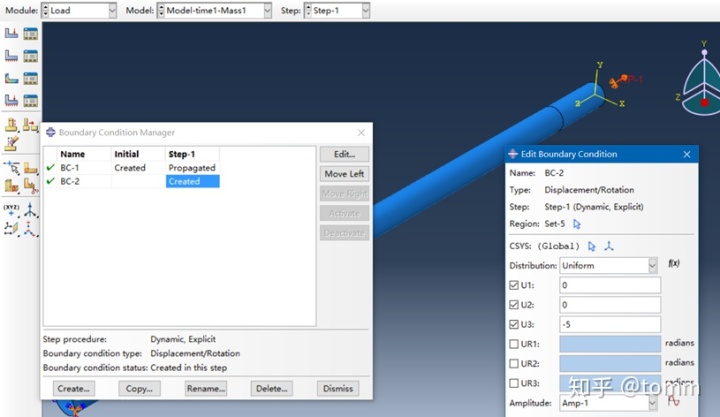Select the Create Datum CSYS tool
720x417 pixels.
tap(31, 228)
